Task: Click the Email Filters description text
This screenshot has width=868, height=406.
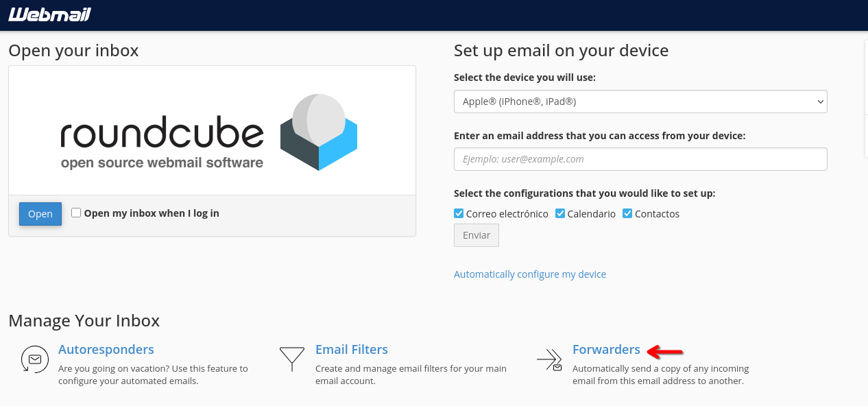Action: pyautogui.click(x=411, y=374)
